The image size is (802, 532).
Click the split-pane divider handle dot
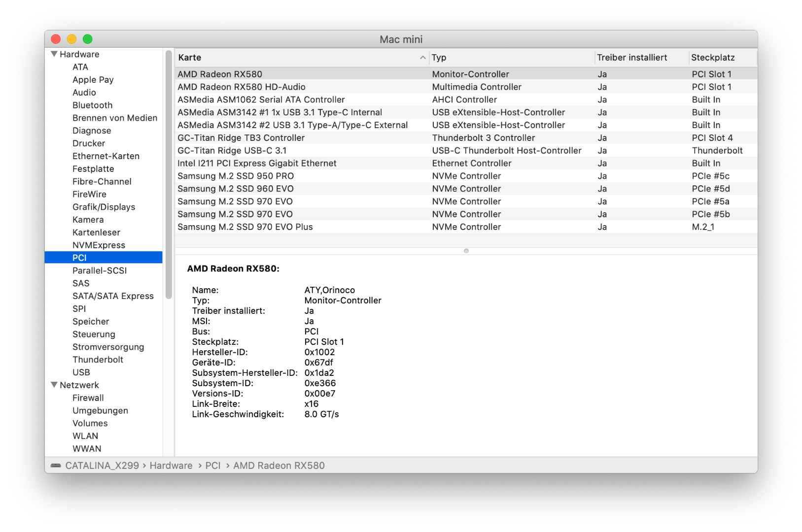click(466, 251)
